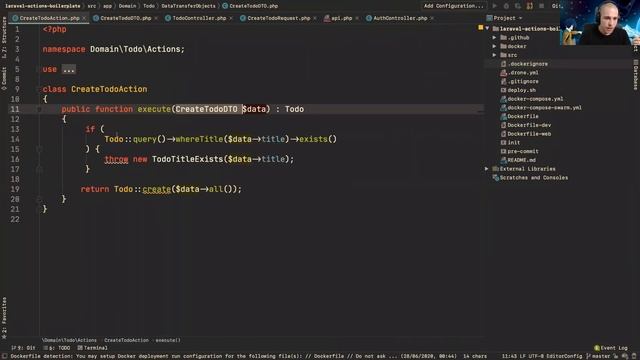
Task: Click the Event Log balloon icon
Action: click(x=597, y=348)
